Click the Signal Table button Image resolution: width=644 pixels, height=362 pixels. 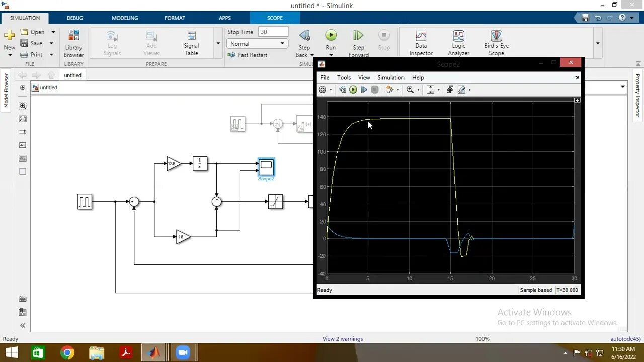[191, 43]
